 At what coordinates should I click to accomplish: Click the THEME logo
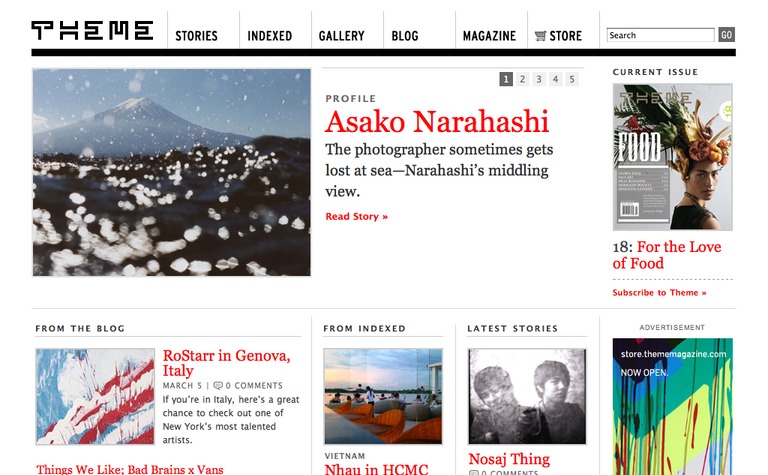pos(92,30)
